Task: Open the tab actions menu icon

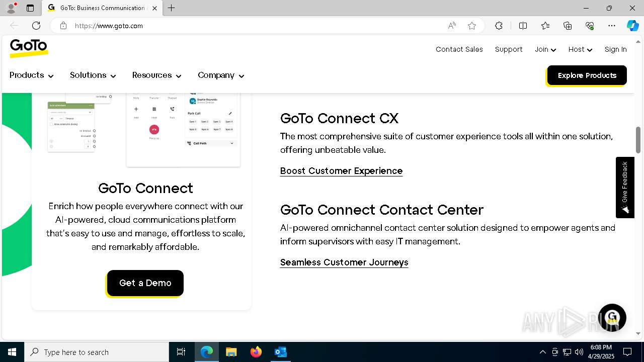Action: point(30,8)
